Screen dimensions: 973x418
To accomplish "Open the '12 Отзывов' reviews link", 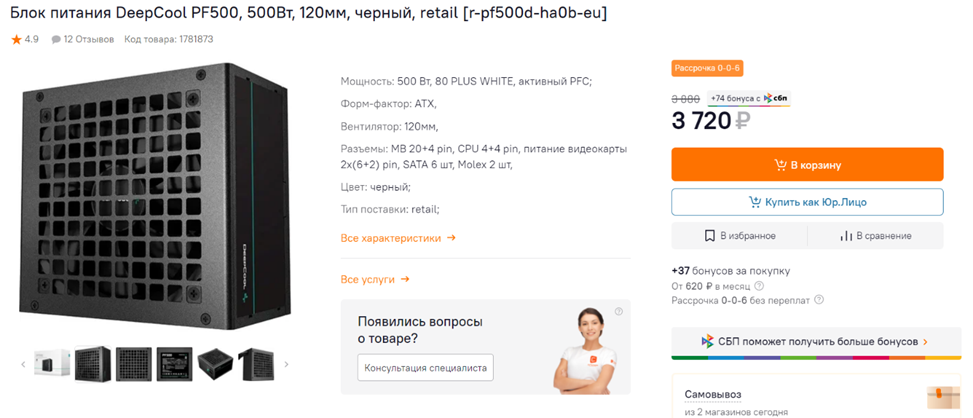I will pos(88,40).
